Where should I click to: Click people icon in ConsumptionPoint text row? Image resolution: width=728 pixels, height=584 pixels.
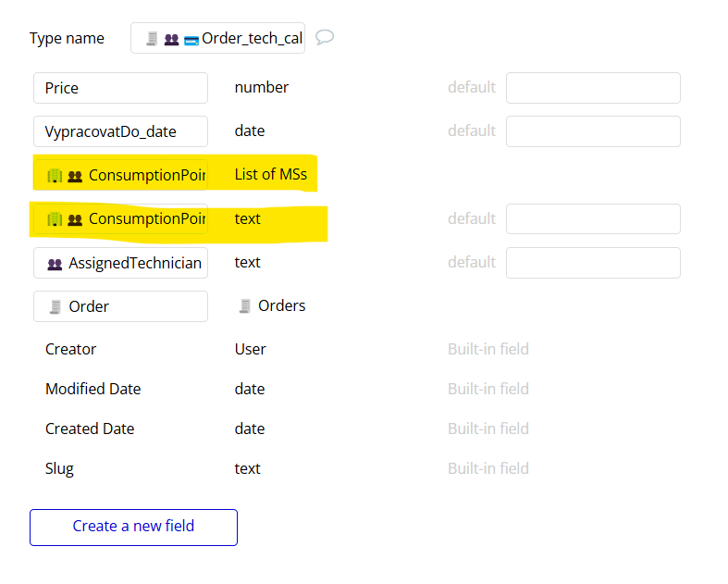point(75,220)
